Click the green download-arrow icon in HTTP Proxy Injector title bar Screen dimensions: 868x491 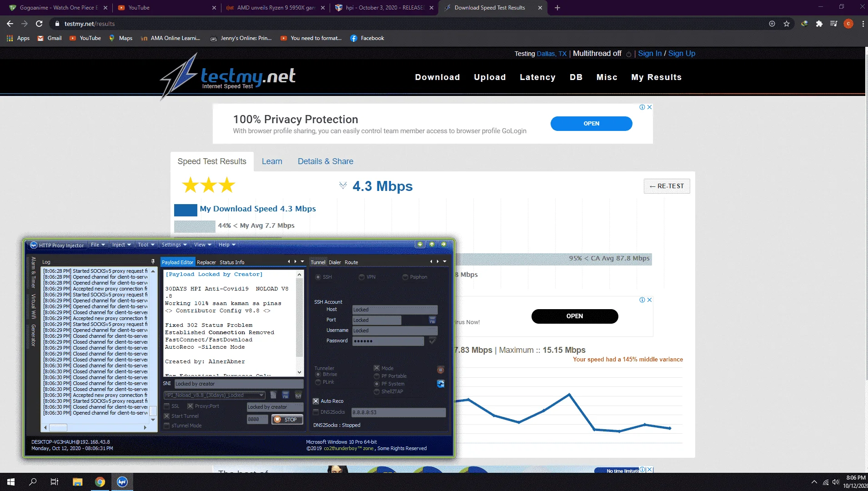[420, 245]
